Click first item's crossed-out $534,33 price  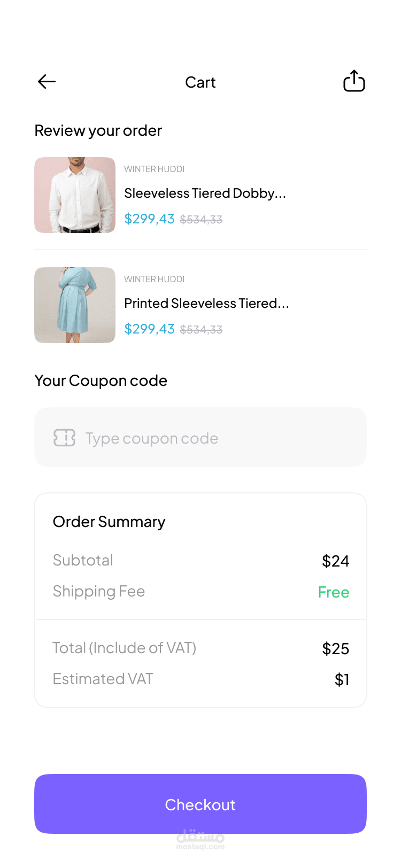click(201, 219)
